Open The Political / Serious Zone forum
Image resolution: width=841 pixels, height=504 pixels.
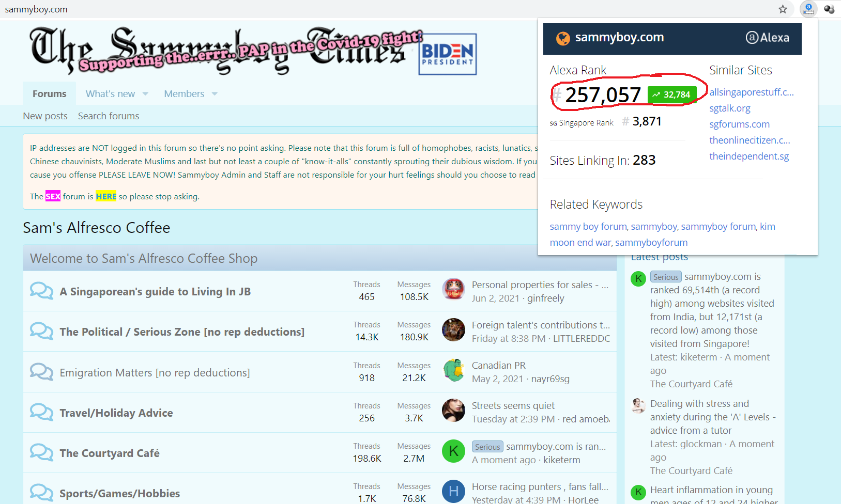(182, 332)
